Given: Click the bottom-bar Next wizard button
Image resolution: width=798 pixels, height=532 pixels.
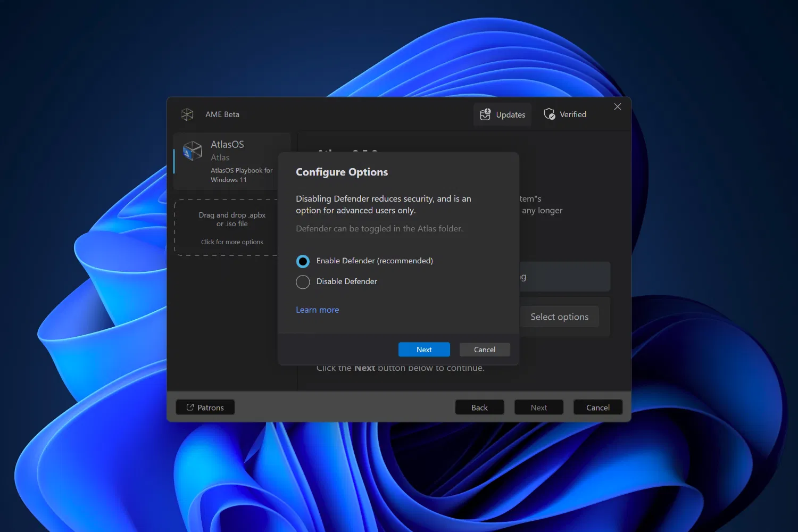Looking at the screenshot, I should coord(539,408).
